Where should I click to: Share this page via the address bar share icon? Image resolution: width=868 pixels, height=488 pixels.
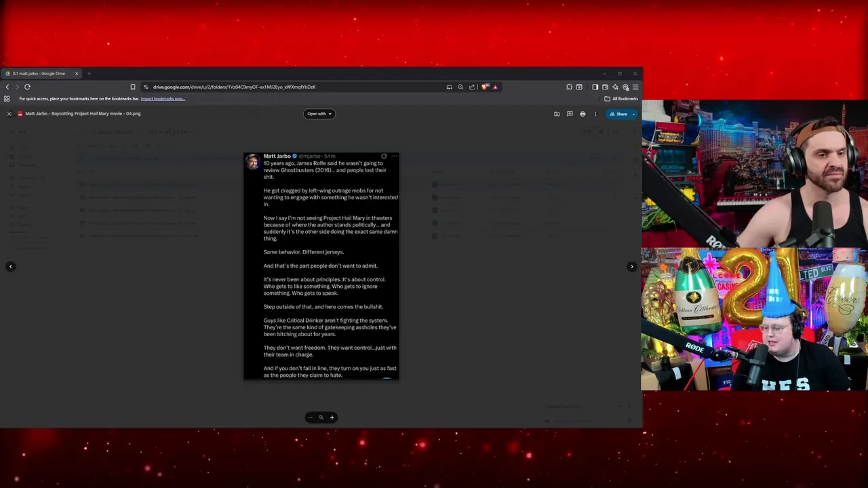tap(472, 87)
